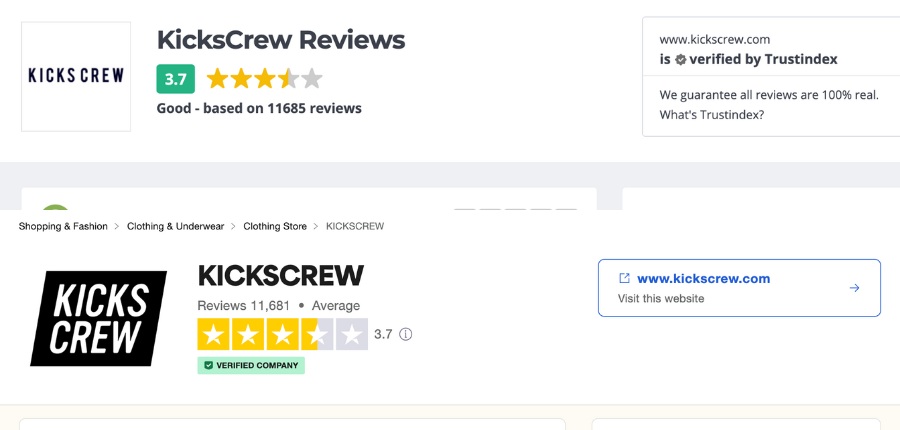Click the Reviews 11,681 count text
The width and height of the screenshot is (900, 430).
click(243, 306)
